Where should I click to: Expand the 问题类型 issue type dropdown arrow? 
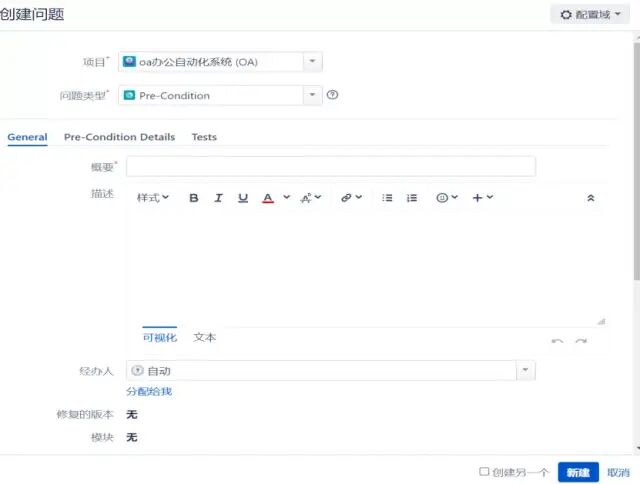point(312,95)
